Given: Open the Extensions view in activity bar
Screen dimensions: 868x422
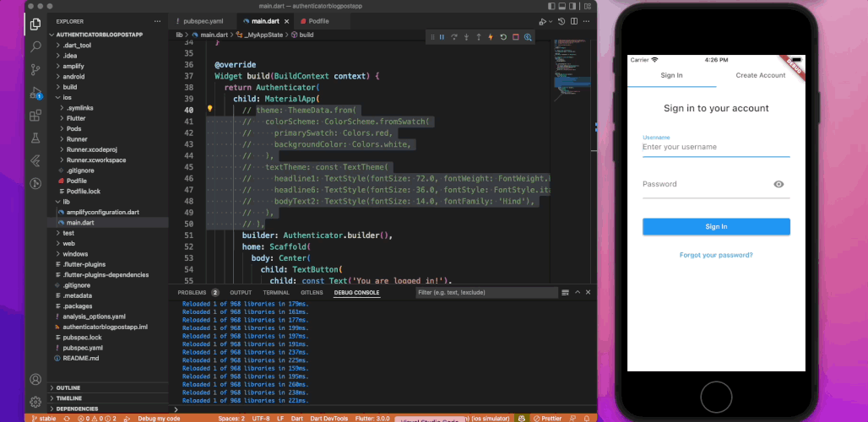Looking at the screenshot, I should click(35, 116).
